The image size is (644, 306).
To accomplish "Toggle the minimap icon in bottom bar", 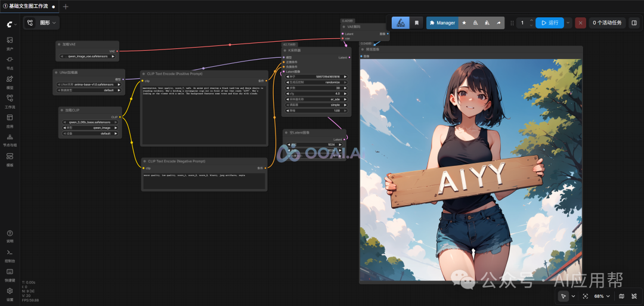I will [x=621, y=296].
